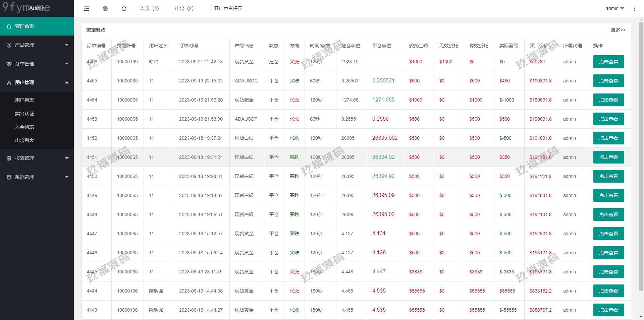
Task: Open 用户列表 in the sidebar
Action: [x=24, y=100]
